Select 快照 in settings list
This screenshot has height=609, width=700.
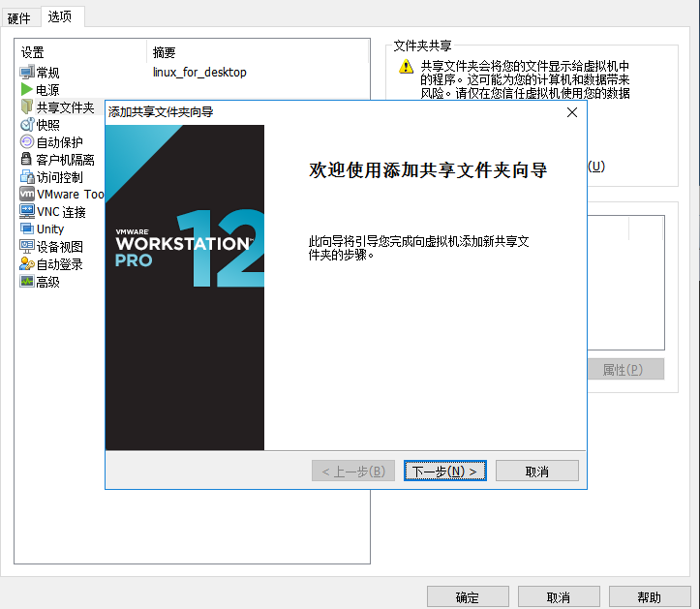point(47,125)
